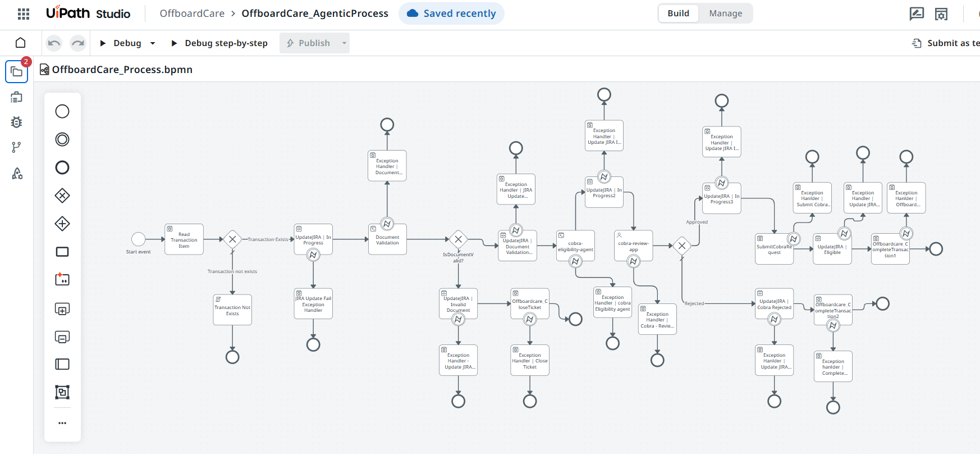Select the UpdateJIRA Invalid Document task
The image size is (980, 454).
459,304
